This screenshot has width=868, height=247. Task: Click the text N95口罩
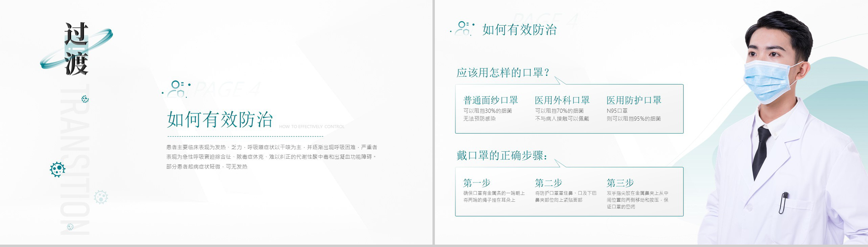617,111
